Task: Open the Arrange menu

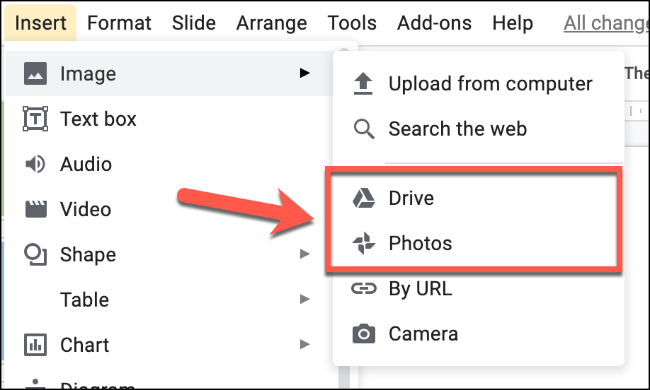Action: [272, 23]
